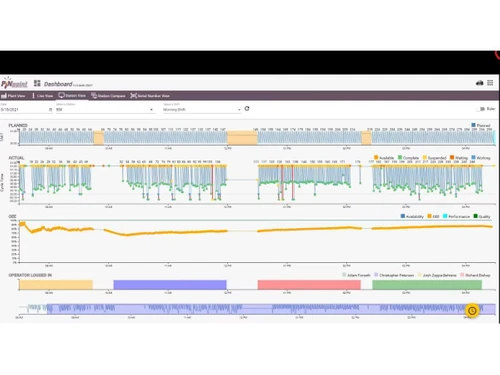The image size is (500, 375).
Task: Click the refresh icon beside shift selector
Action: (x=247, y=109)
